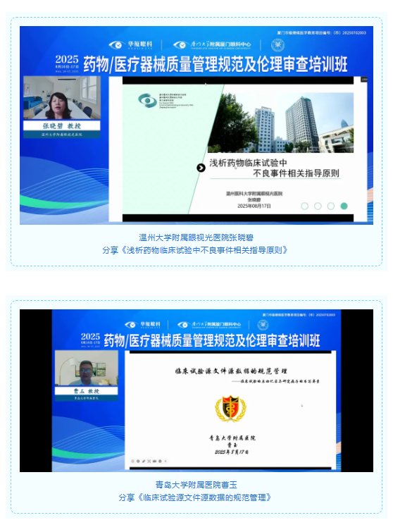Viewport: 393px width, 532px height.
Task: Open the 张晓碧 教授 speaker video thumbnail
Action: coord(62,98)
